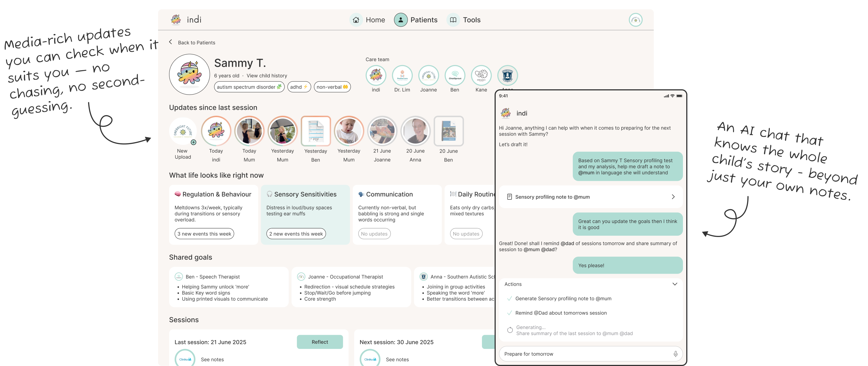Open the View child history link
The height and width of the screenshot is (366, 868).
click(x=267, y=76)
